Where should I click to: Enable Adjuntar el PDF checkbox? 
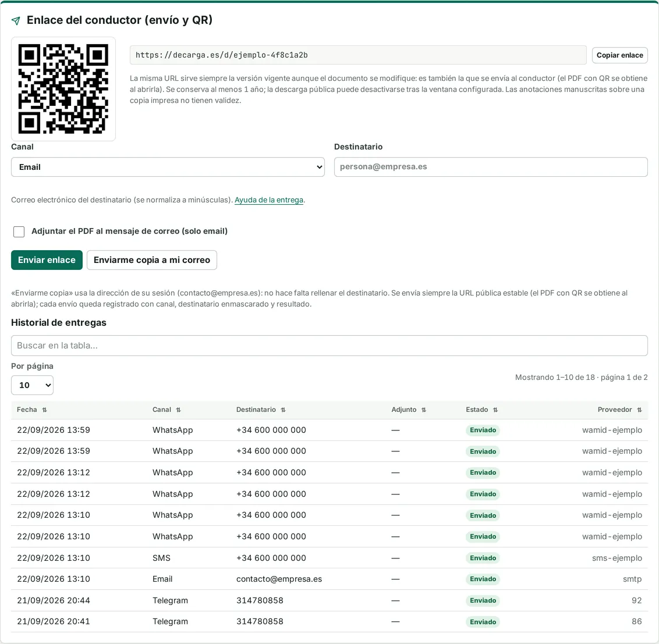pyautogui.click(x=19, y=232)
